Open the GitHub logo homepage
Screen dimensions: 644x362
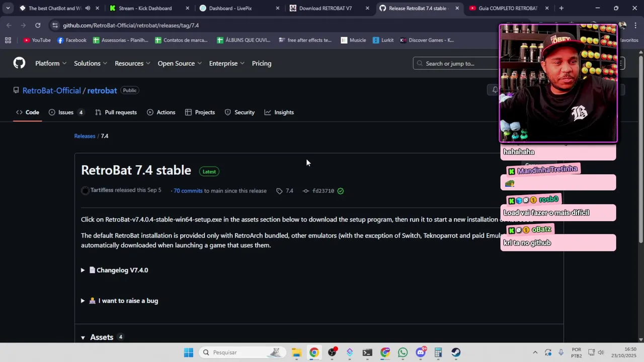coord(19,63)
